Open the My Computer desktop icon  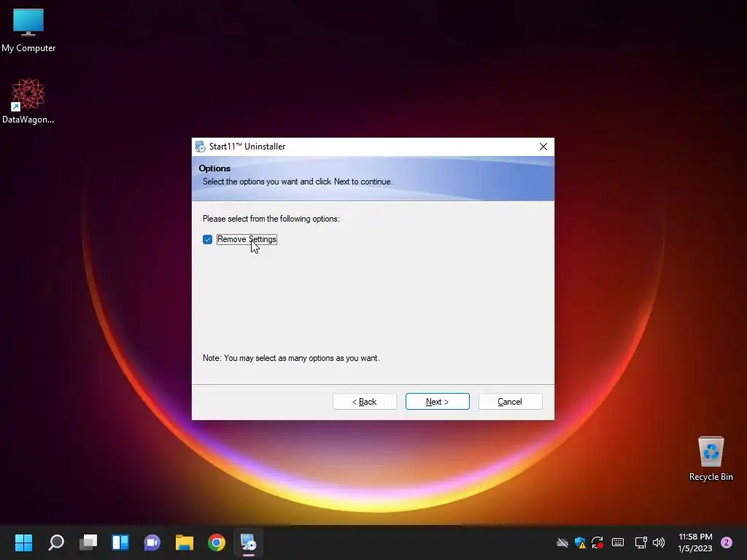(x=28, y=31)
